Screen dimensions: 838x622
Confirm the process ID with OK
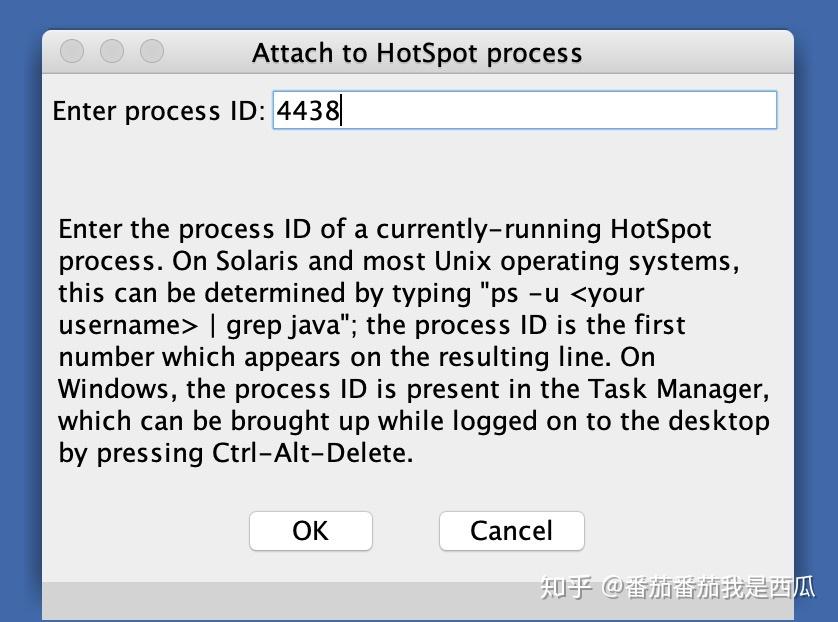tap(310, 531)
